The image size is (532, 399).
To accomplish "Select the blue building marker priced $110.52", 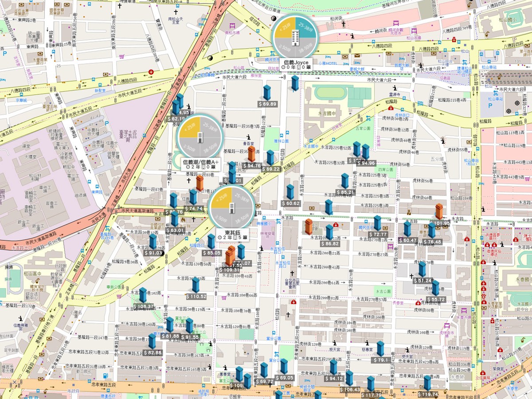I will pos(196,285).
